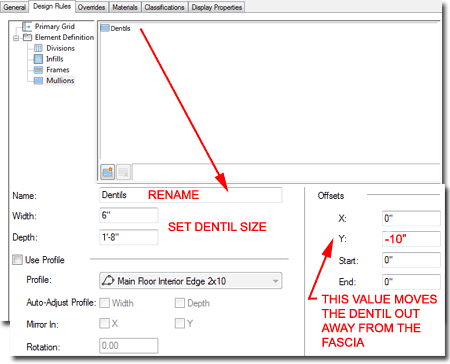Click the New Mullion icon button
Screen dimensions: 450x364
pyautogui.click(x=107, y=172)
